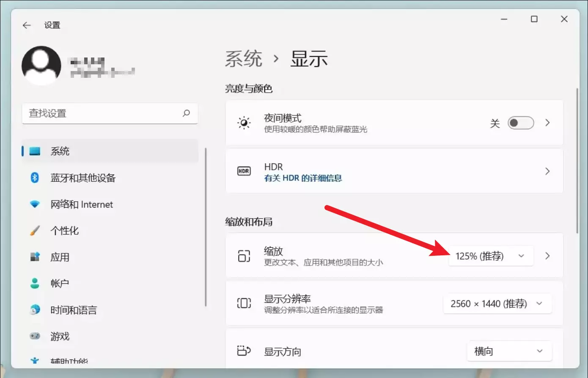Click the 亮度与颜色 section heading
The height and width of the screenshot is (378, 588).
point(249,88)
